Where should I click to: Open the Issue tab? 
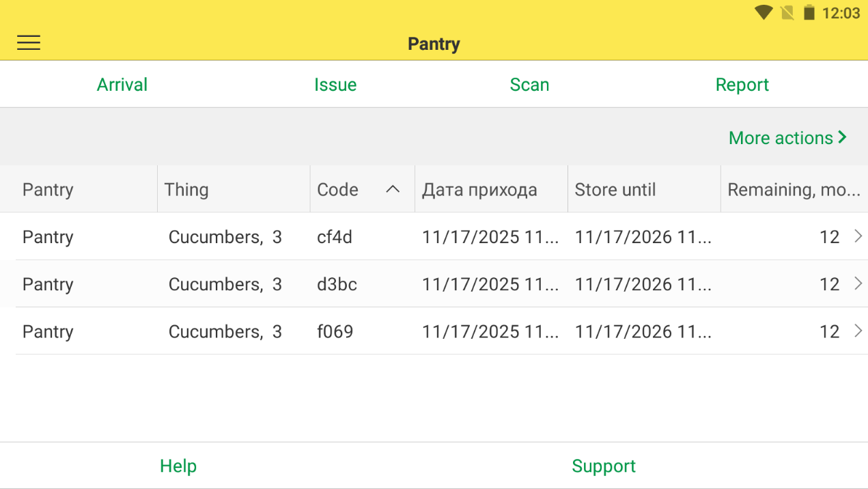click(335, 85)
